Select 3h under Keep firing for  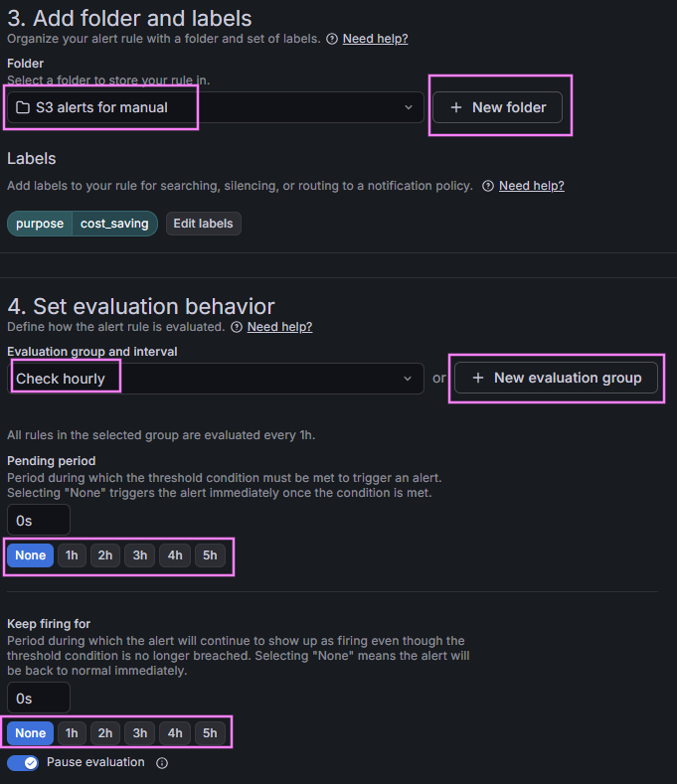click(x=140, y=733)
